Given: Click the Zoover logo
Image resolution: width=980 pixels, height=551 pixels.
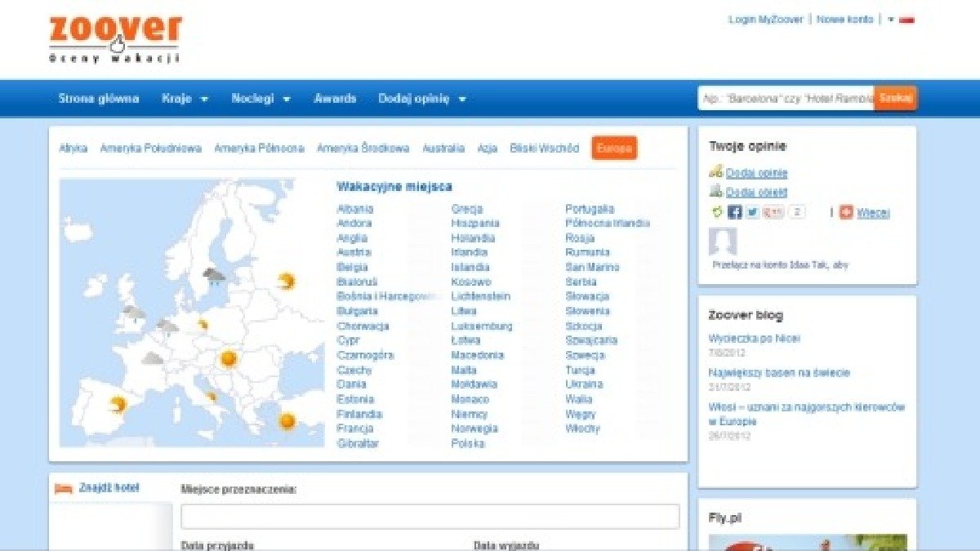Looking at the screenshot, I should pyautogui.click(x=115, y=38).
